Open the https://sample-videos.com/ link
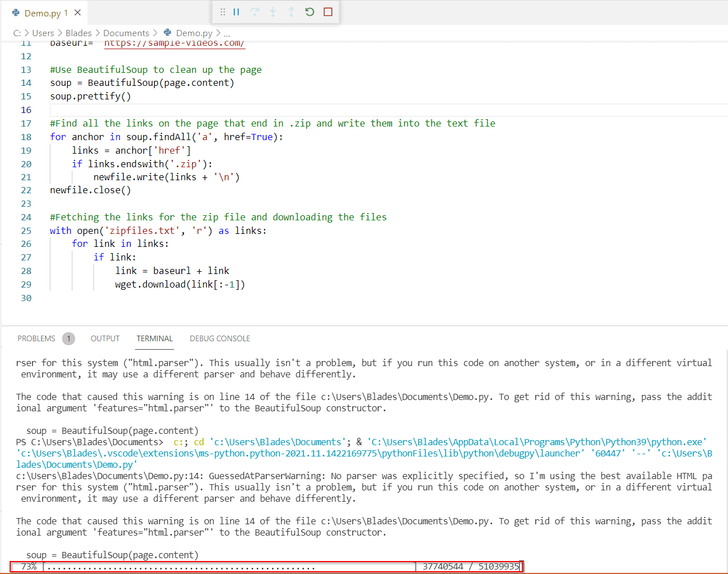728x574 pixels. click(174, 42)
